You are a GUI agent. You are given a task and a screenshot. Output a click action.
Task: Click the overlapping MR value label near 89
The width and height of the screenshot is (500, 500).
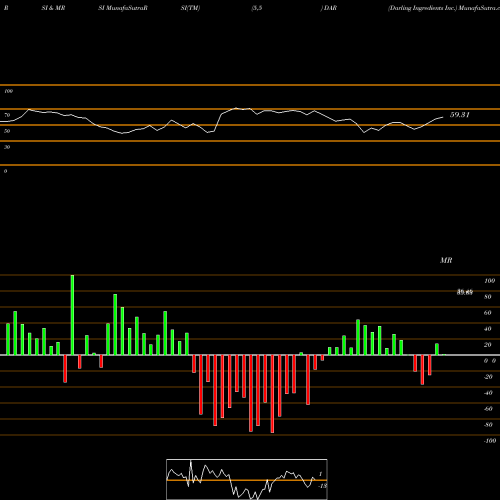[465, 292]
